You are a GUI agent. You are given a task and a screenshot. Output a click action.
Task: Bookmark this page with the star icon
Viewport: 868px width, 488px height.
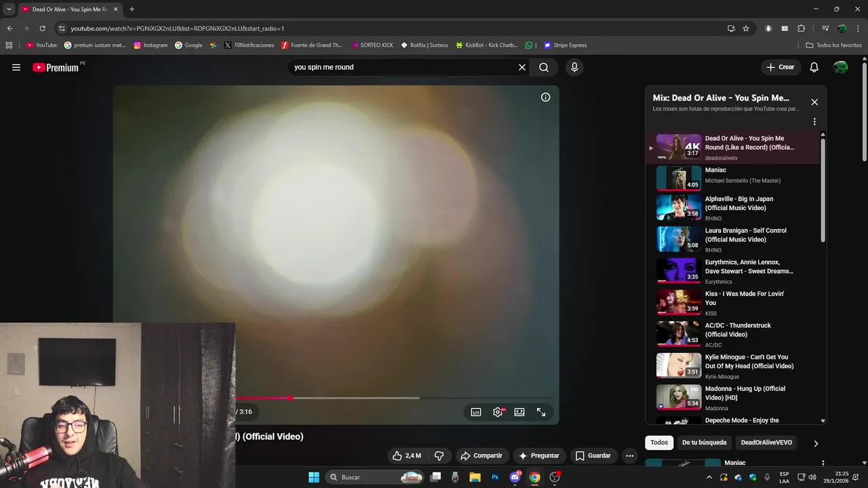[746, 28]
